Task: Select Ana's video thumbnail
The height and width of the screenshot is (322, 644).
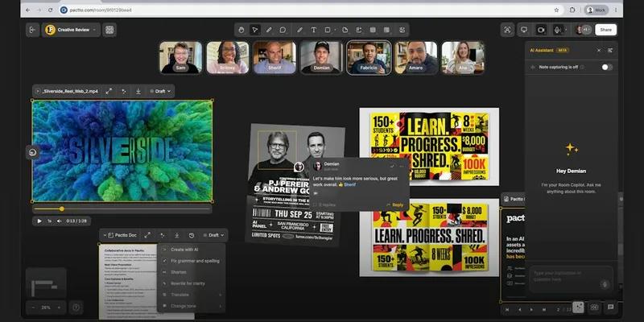Action: coord(463,57)
